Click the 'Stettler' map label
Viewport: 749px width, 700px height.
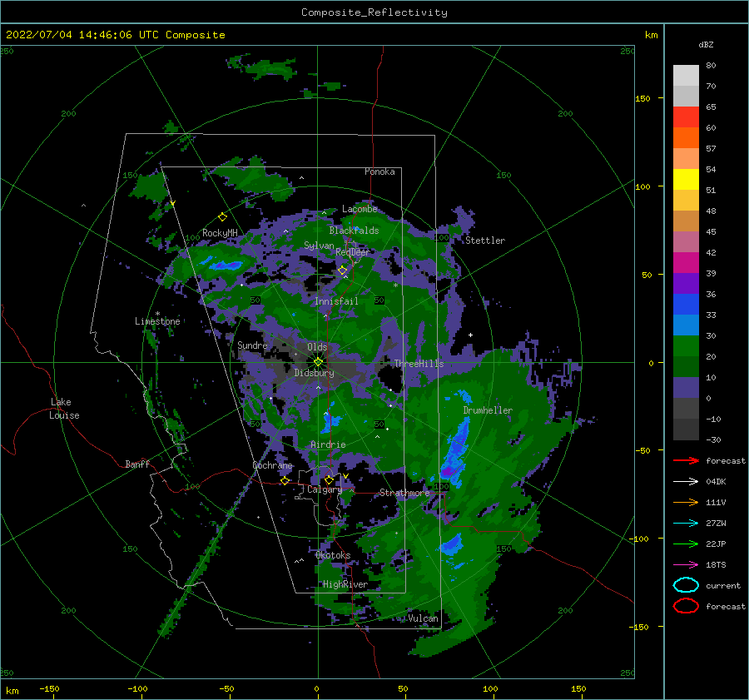[x=485, y=241]
